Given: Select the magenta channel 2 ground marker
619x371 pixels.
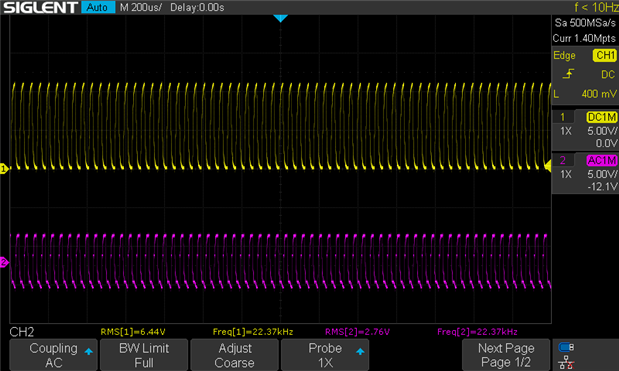Looking at the screenshot, I should coord(4,262).
